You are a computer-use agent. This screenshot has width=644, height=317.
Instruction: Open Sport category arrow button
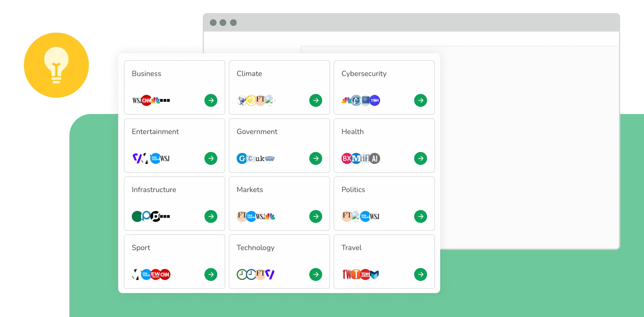point(211,274)
